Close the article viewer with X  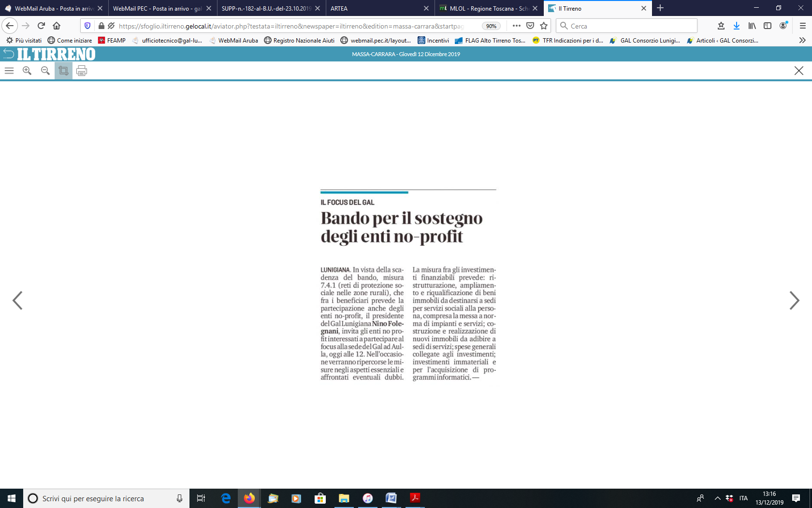point(799,71)
